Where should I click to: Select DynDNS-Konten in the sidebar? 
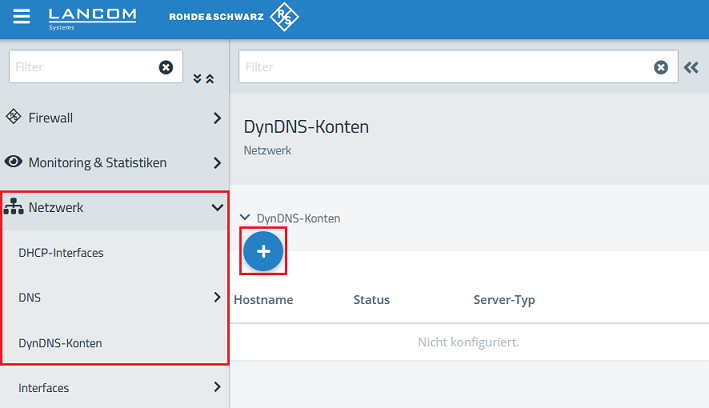pos(60,343)
